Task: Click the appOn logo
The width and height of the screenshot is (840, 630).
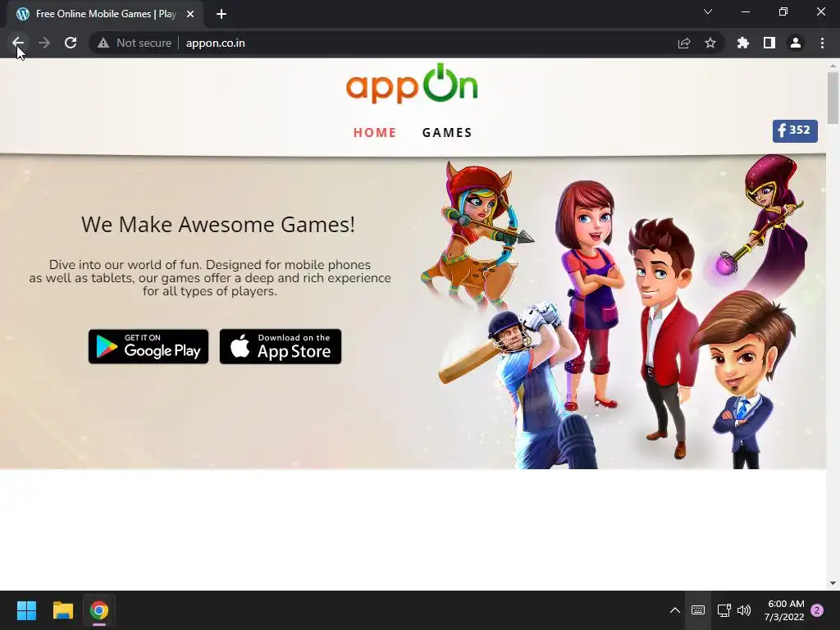Action: click(412, 84)
